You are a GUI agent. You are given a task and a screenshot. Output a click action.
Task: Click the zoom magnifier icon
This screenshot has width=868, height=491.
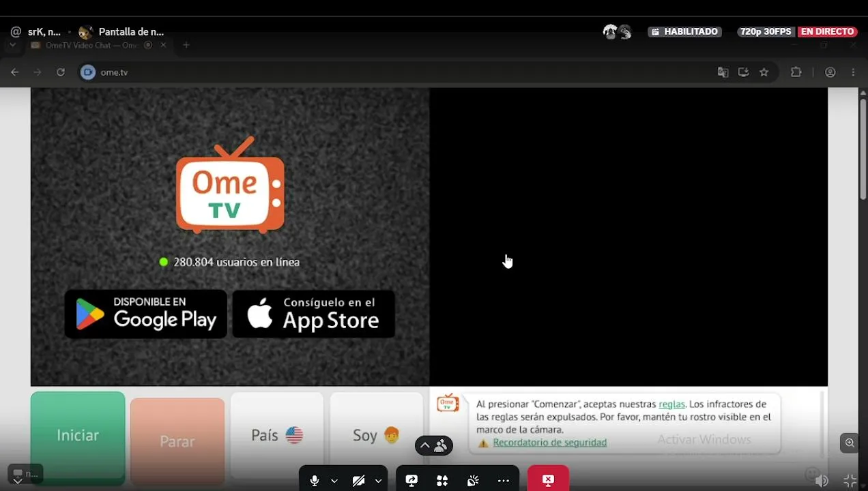(850, 443)
